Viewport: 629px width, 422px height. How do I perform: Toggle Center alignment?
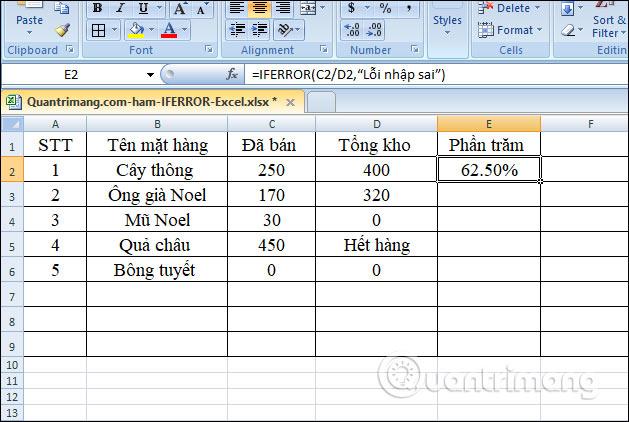point(260,8)
